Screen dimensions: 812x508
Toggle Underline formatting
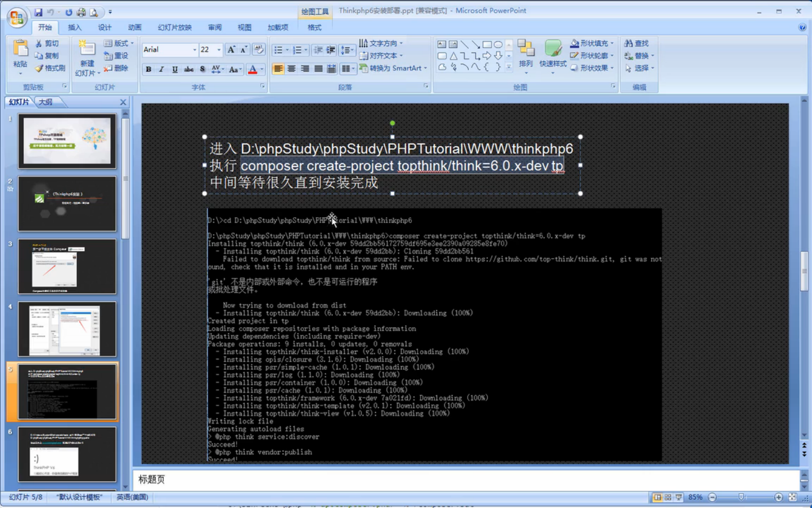(174, 69)
